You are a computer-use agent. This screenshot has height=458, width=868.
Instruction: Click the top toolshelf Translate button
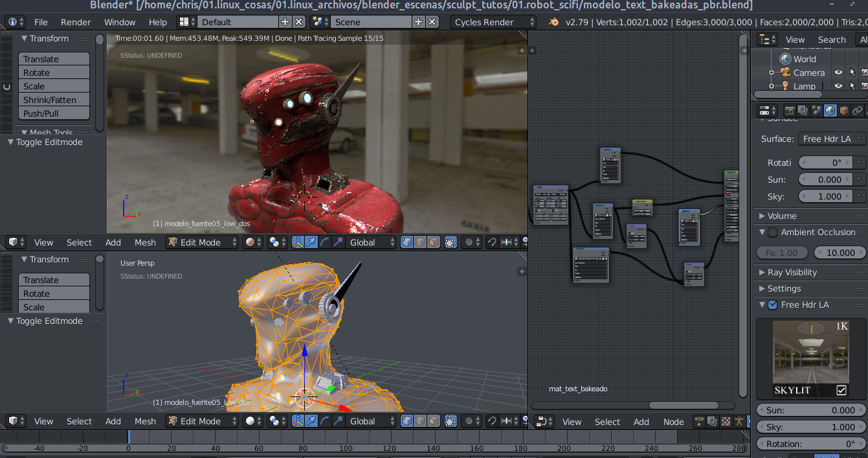click(x=54, y=59)
